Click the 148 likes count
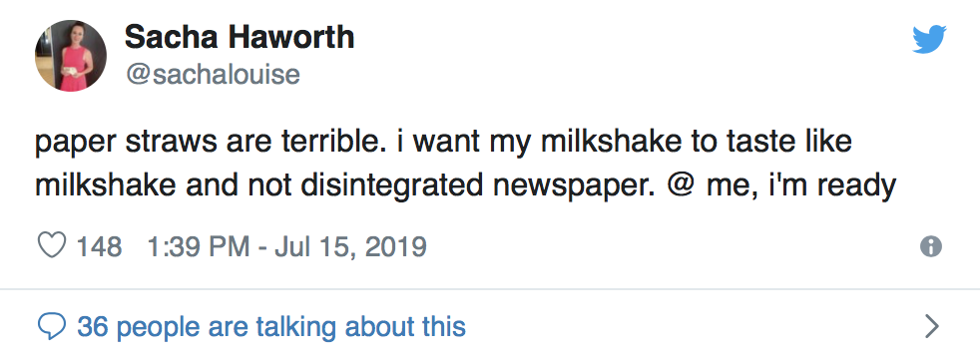The image size is (980, 361). [99, 246]
